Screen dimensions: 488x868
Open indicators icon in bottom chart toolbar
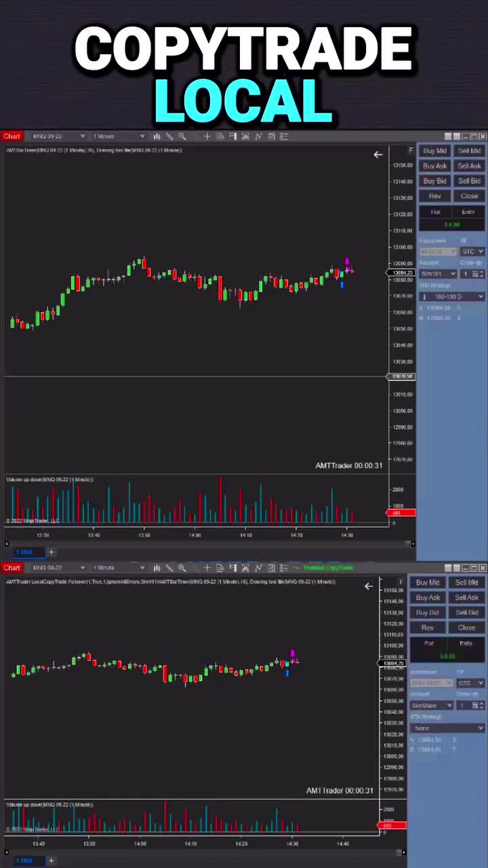tap(259, 568)
